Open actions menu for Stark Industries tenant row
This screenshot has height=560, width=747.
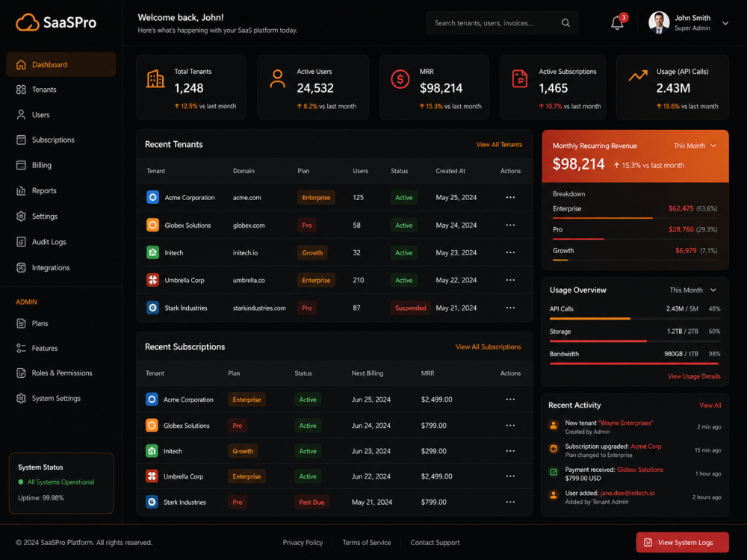(x=510, y=308)
